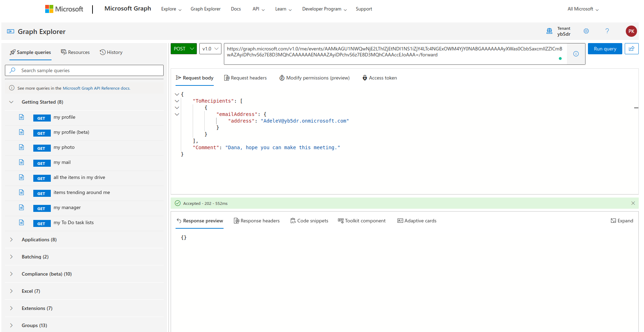Collapse Getting Started (8) section
Viewport: 644px width, 332px height.
(11, 102)
